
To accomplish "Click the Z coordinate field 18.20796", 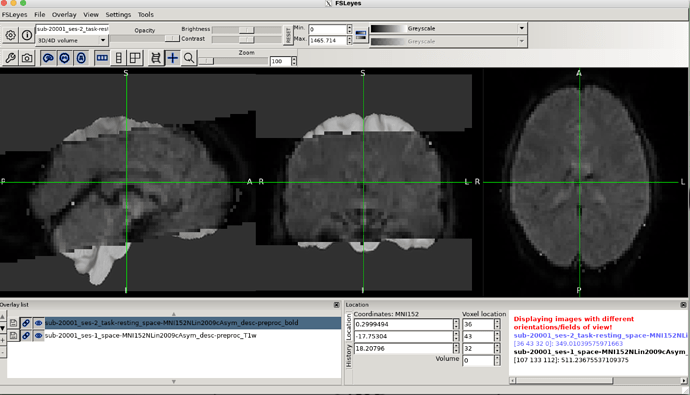I will 404,348.
